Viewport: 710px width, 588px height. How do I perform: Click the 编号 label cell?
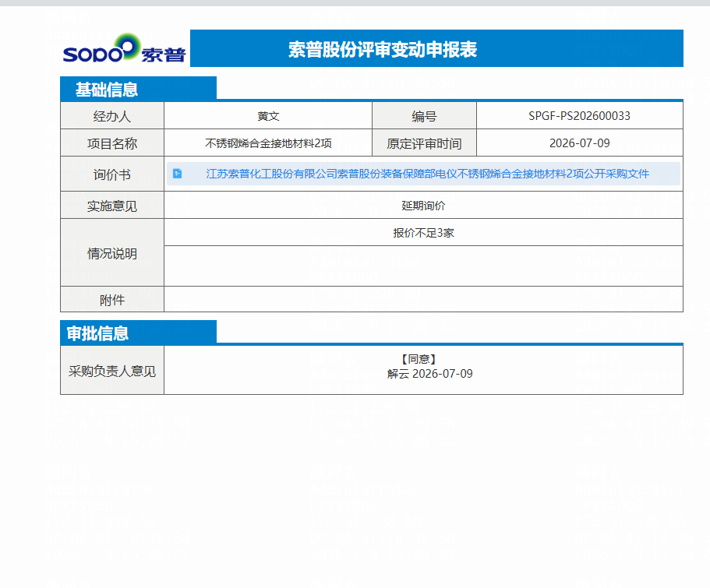coord(424,116)
